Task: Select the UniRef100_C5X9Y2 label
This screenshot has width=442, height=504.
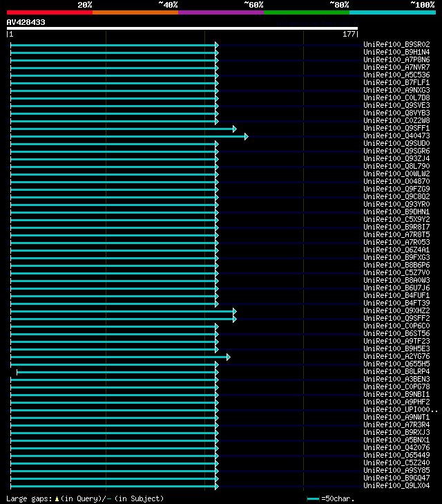Action: [396, 220]
